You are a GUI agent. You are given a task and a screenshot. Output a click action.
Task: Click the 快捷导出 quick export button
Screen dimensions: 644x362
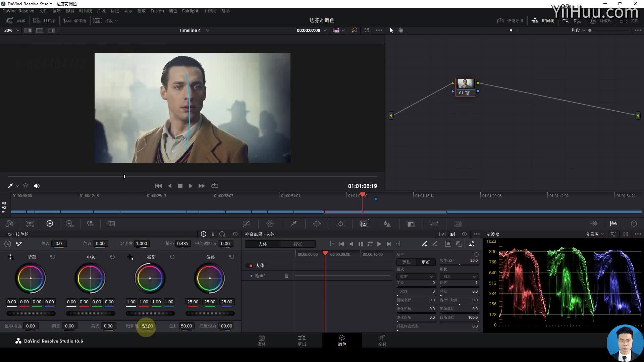(511, 21)
